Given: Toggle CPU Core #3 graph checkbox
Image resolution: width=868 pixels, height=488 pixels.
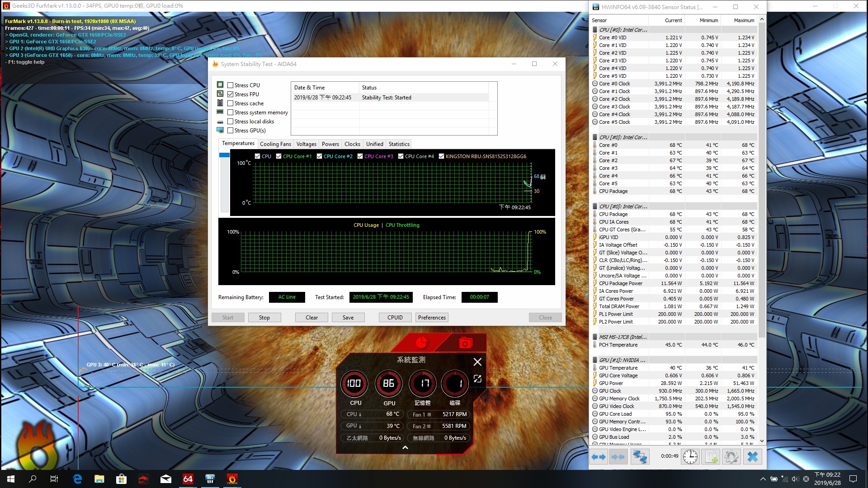Looking at the screenshot, I should tap(360, 156).
